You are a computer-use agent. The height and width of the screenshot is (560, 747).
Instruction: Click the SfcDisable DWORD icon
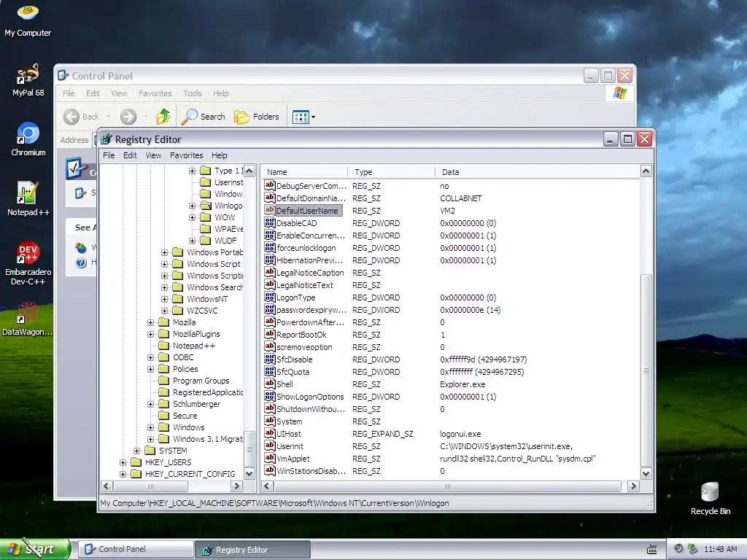click(270, 359)
